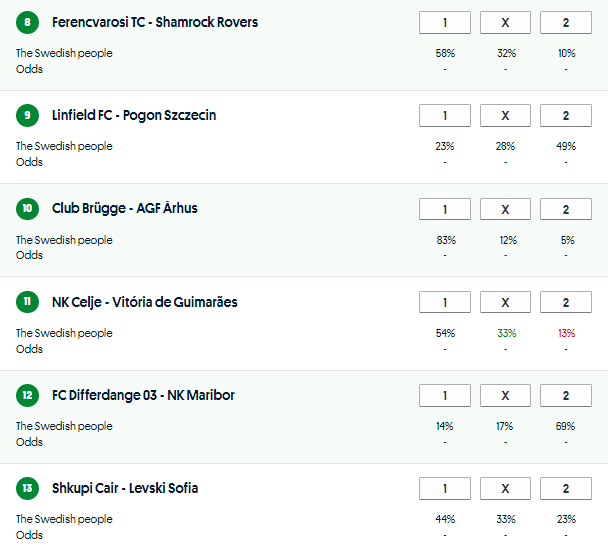
Task: Choose 2 for FC Differdange 03 - NK Maribor
Action: point(565,396)
